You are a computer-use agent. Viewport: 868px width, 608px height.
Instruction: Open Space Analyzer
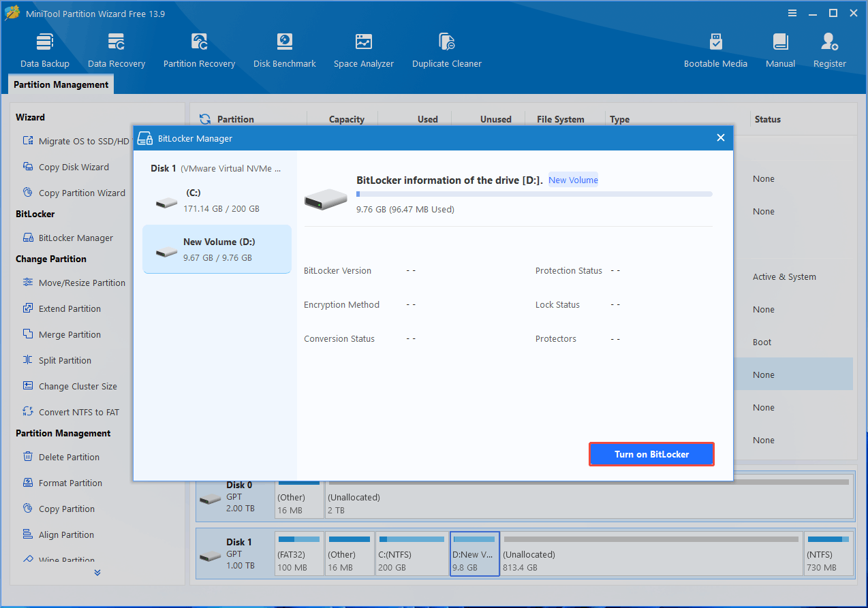click(x=364, y=50)
